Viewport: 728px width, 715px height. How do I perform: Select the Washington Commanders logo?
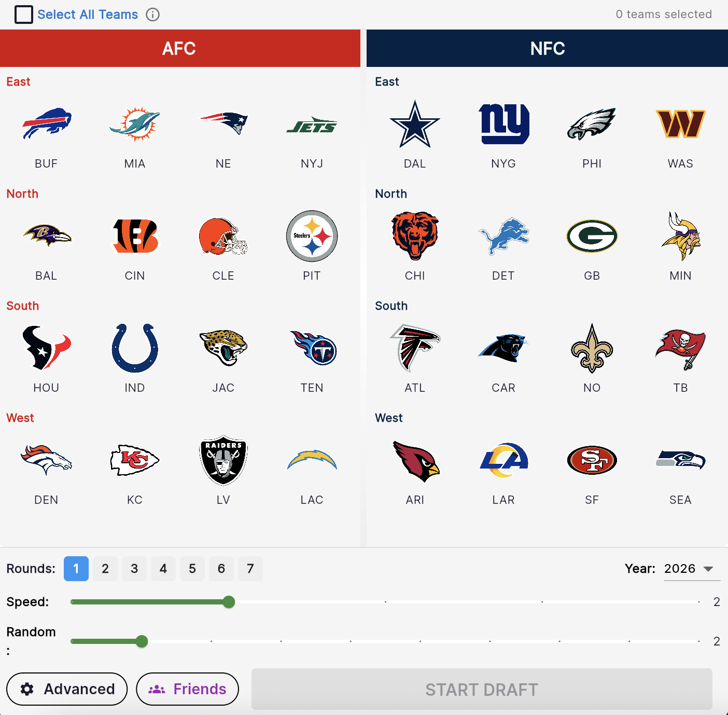point(681,124)
